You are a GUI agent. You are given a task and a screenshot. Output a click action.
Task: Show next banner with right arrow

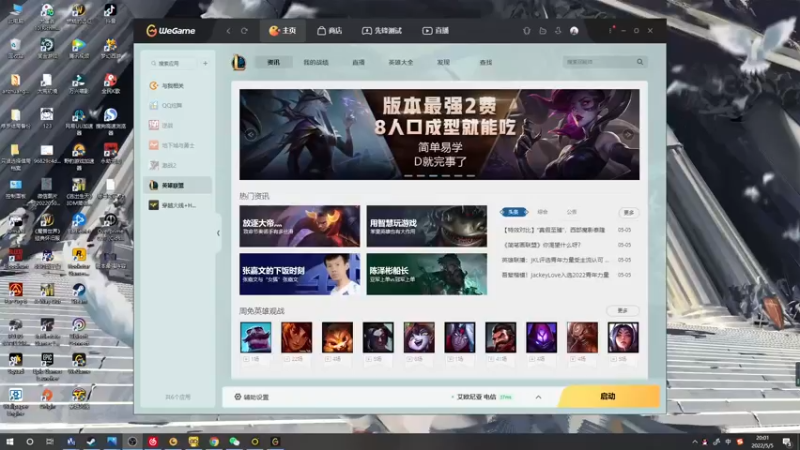628,135
